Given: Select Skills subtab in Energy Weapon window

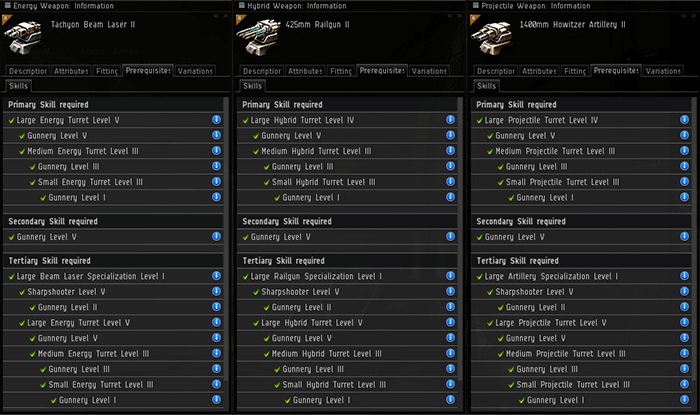Looking at the screenshot, I should [x=18, y=86].
